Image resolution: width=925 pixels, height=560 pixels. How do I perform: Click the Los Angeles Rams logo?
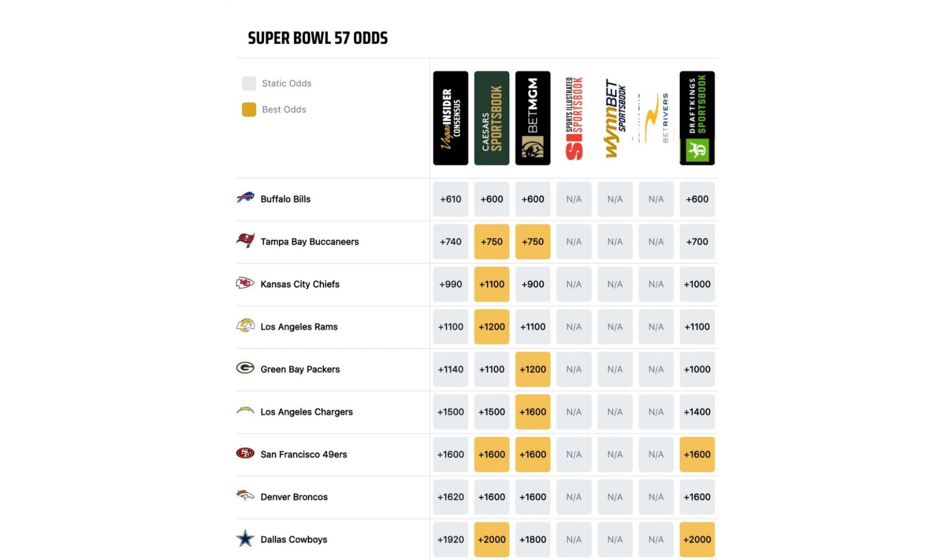[x=245, y=326]
